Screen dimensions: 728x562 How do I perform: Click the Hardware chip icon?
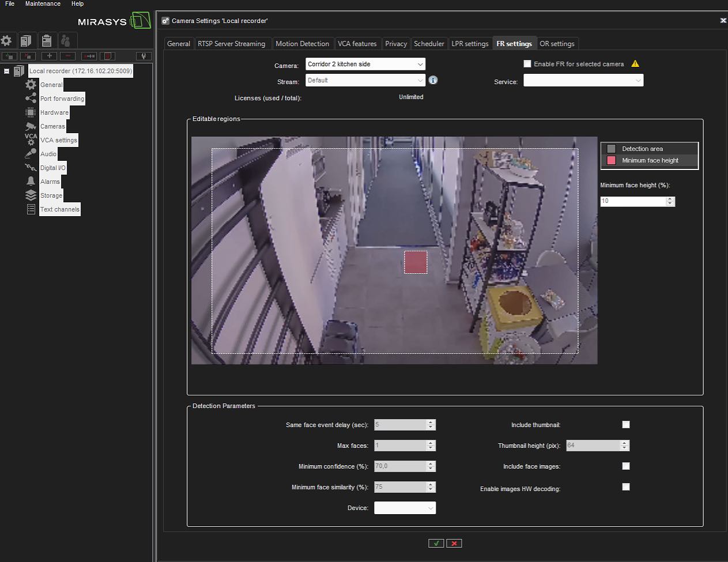pos(31,112)
